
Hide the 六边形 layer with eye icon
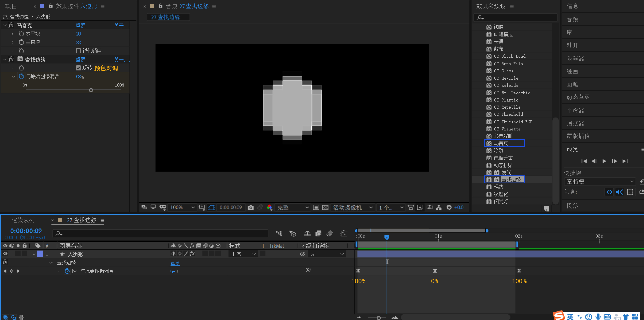tap(5, 254)
